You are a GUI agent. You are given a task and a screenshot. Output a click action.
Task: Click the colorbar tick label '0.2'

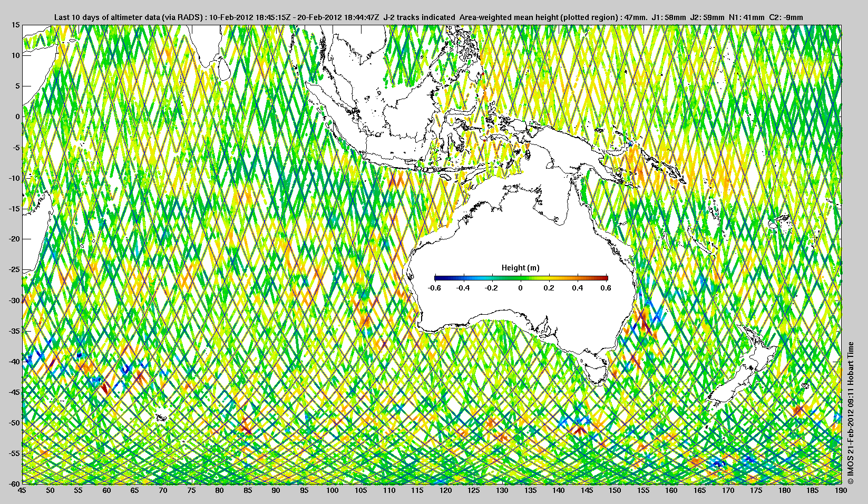coord(549,288)
